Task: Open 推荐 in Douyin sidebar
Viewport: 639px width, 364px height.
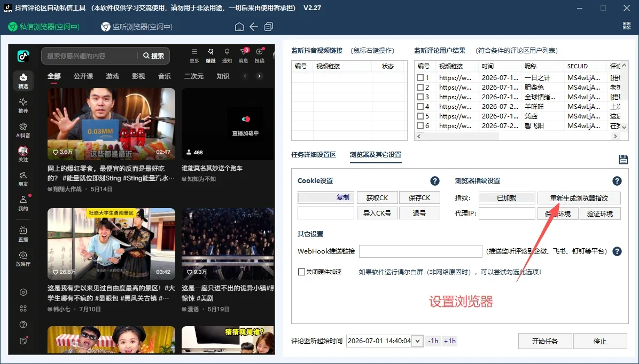Action: 23,106
